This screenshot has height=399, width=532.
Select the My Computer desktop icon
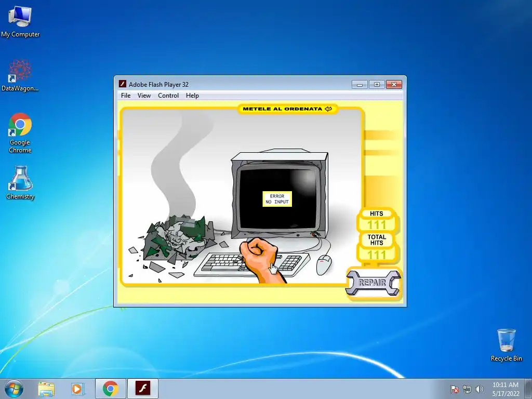tap(20, 21)
